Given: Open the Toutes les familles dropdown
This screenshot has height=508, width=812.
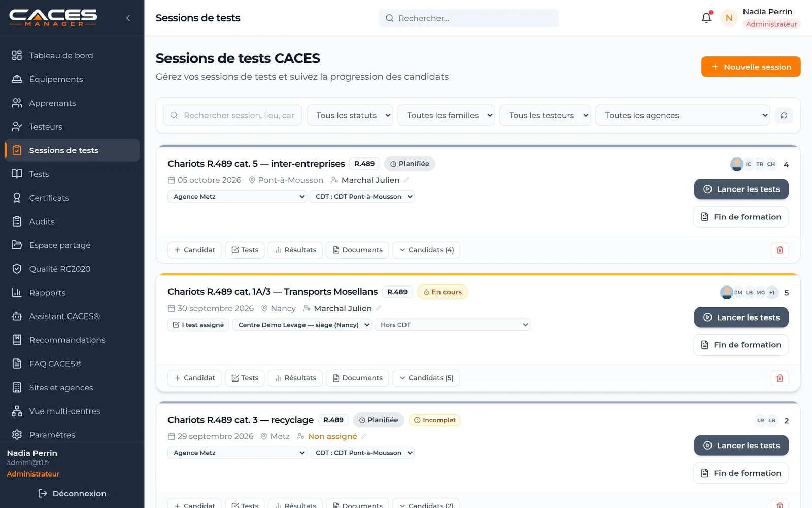Looking at the screenshot, I should click(446, 115).
